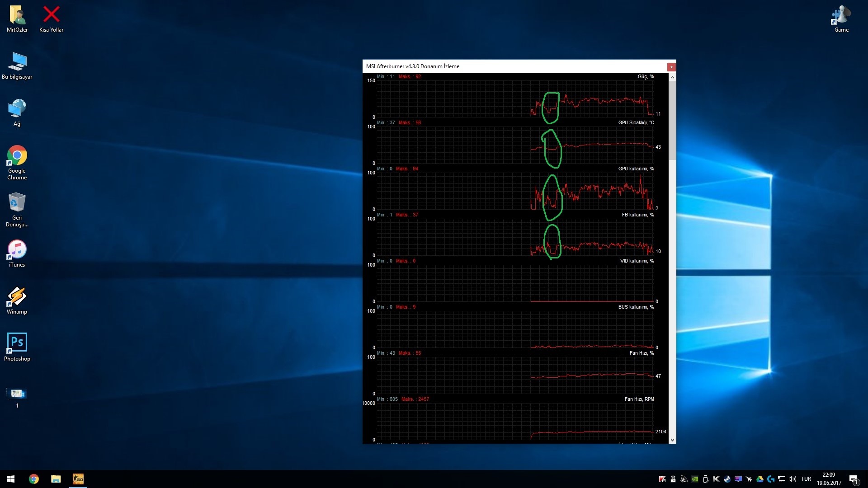
Task: Open the volume control tray icon
Action: tap(793, 479)
